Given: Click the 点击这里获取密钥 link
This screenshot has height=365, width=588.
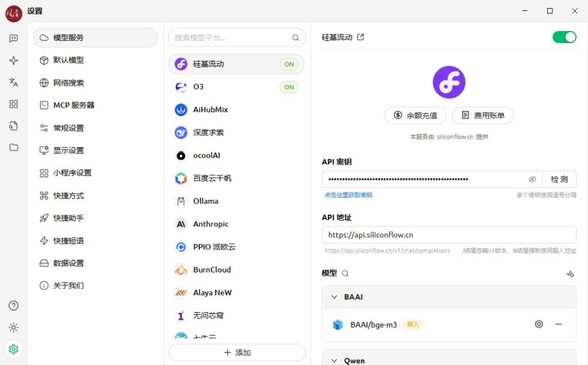Looking at the screenshot, I should [348, 195].
